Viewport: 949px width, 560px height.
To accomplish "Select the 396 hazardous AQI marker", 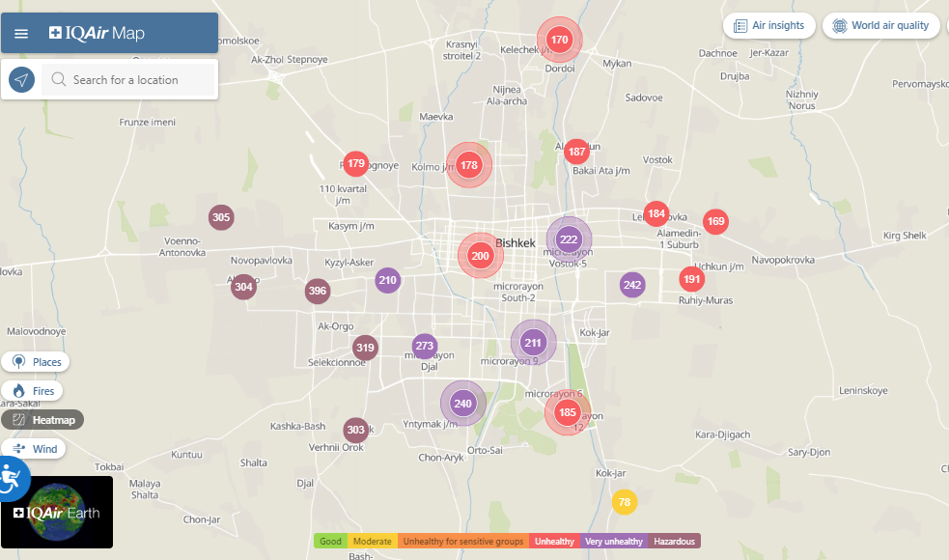I will tap(317, 291).
